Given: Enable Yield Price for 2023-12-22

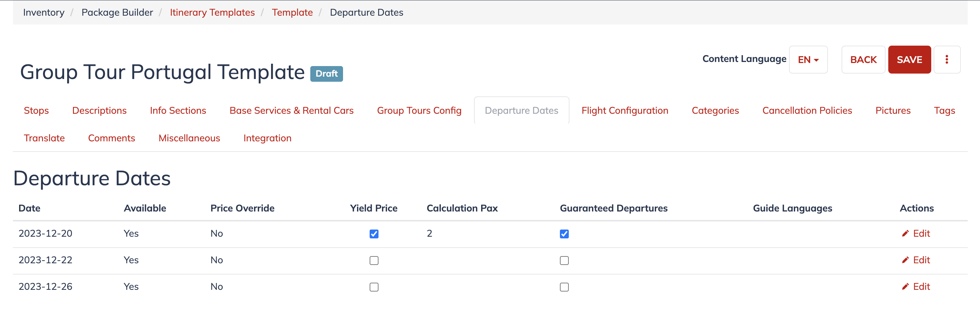Looking at the screenshot, I should (x=374, y=261).
